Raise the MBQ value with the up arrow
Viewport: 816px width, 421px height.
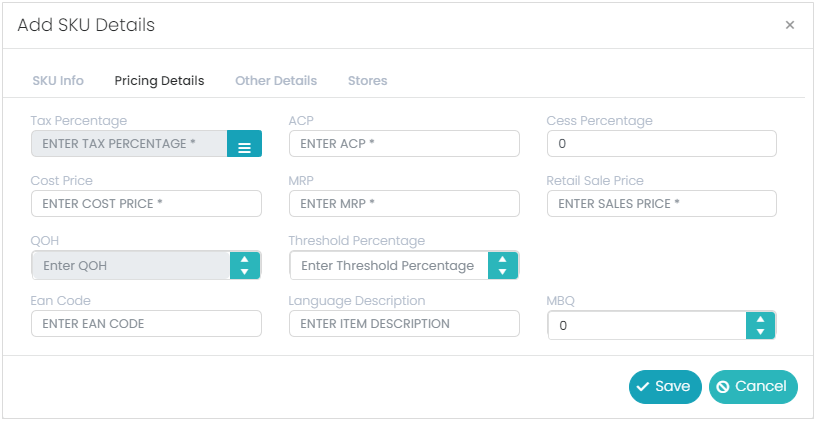click(760, 319)
